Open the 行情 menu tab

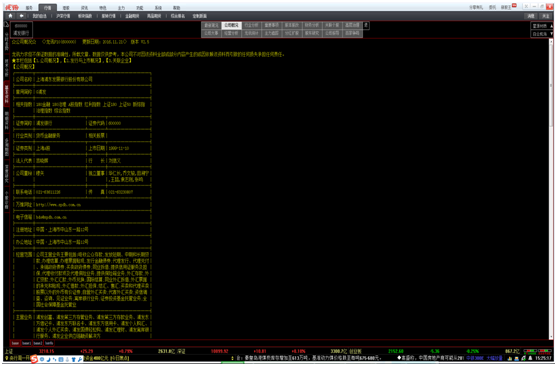pos(47,7)
